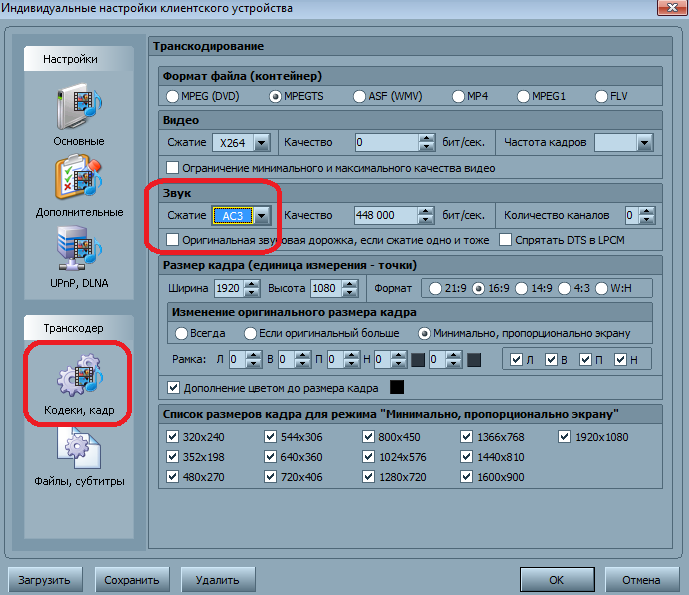Click the Транскодер section header
The height and width of the screenshot is (595, 689).
click(x=71, y=327)
